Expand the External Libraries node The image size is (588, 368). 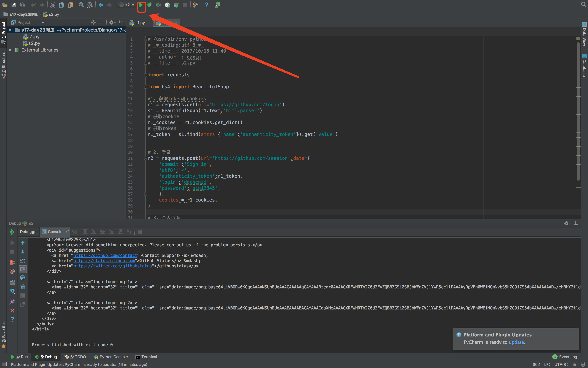pyautogui.click(x=10, y=50)
